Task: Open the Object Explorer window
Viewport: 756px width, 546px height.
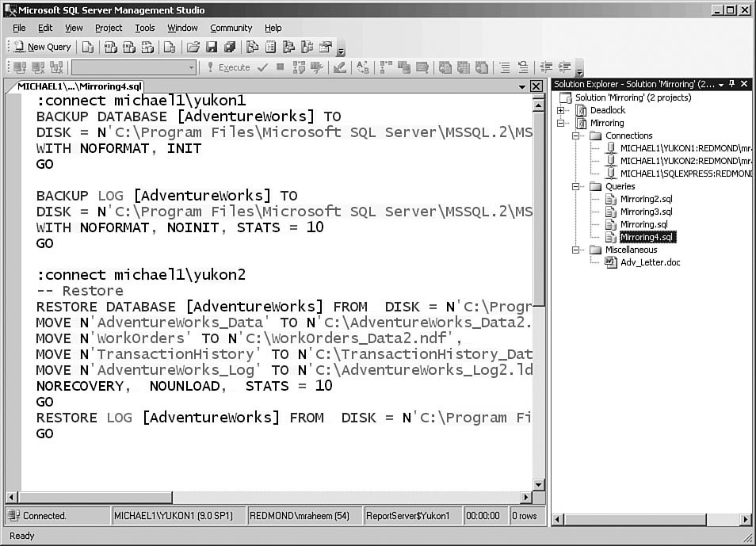Action: click(288, 47)
